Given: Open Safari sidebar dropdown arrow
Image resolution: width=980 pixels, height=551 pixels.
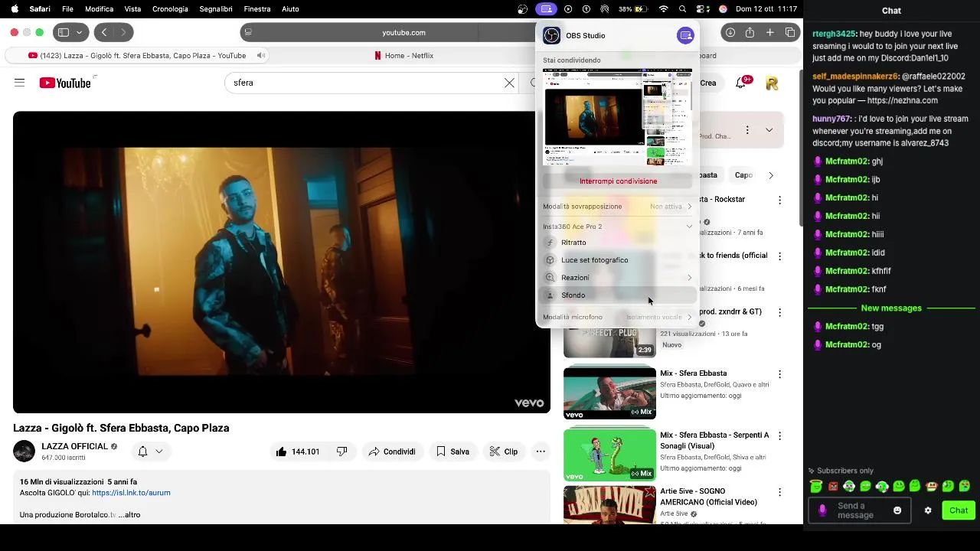Looking at the screenshot, I should 79,32.
